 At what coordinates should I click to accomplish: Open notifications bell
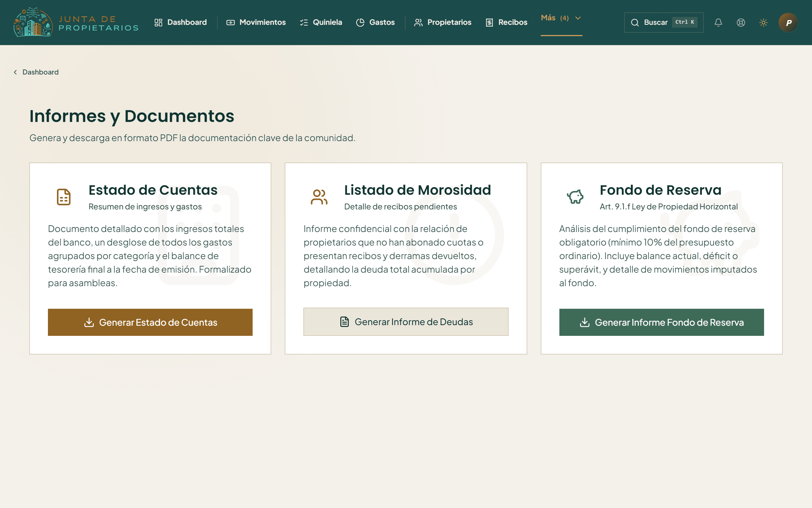(718, 23)
